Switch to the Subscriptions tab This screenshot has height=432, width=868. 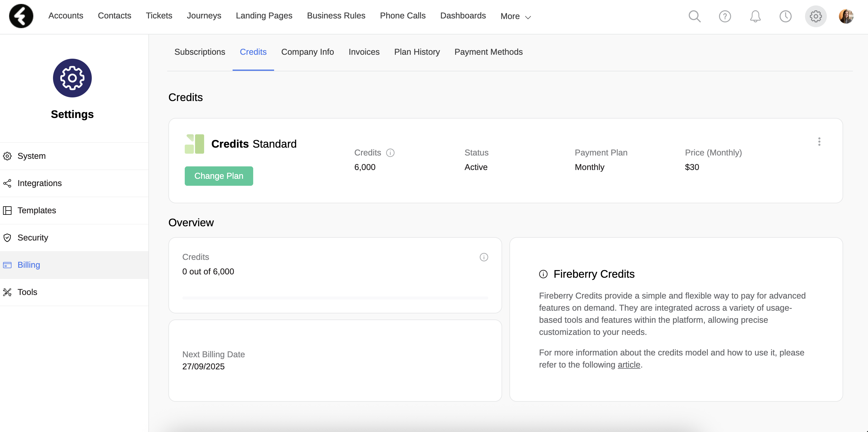[x=200, y=52]
